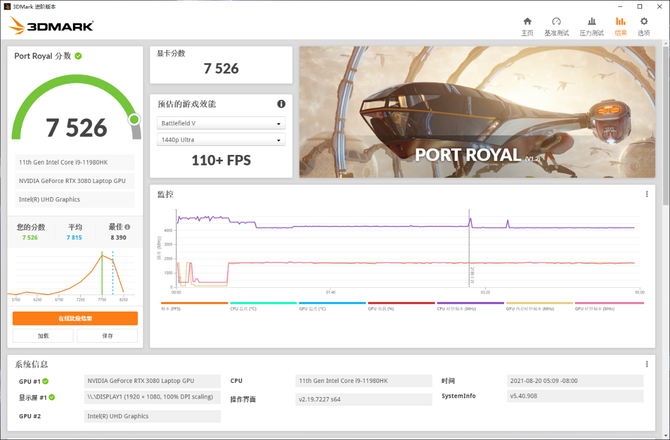The image size is (670, 440).
Task: Click the DISPLAY1 1920 × 1080 field
Action: click(x=153, y=397)
